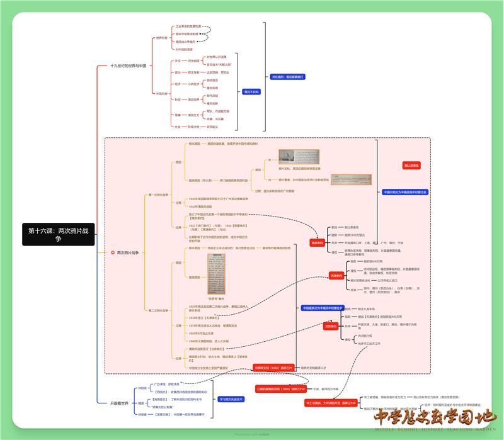Select the 第一次鸦片战争 subtopic

pos(158,195)
